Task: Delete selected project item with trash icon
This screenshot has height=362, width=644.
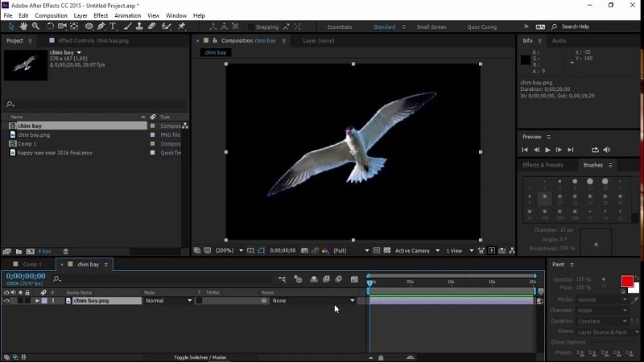Action: pyautogui.click(x=66, y=252)
